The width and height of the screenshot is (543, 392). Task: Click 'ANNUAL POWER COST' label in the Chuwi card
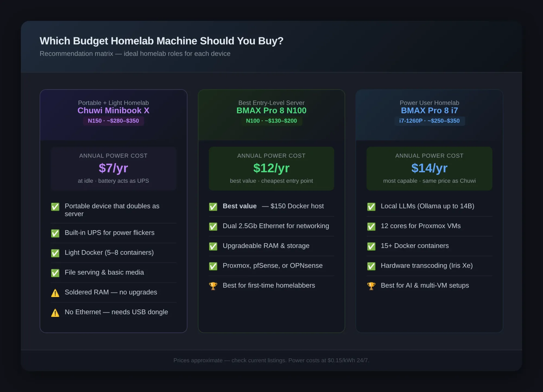(x=113, y=156)
